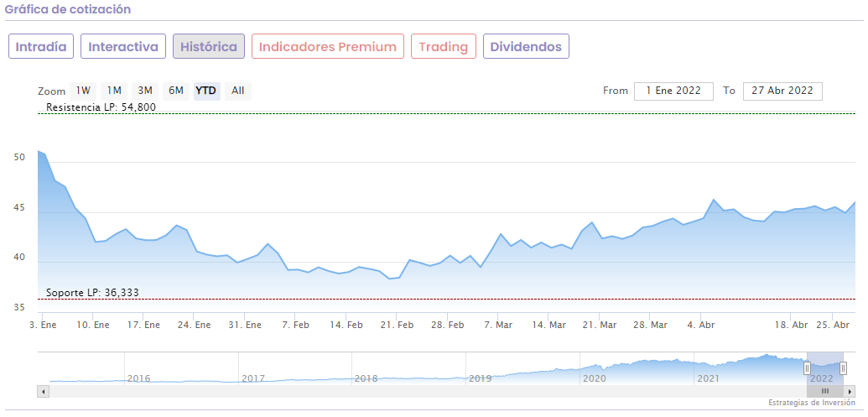The width and height of the screenshot is (868, 417).
Task: Click the right range handle in navigator
Action: [x=843, y=367]
